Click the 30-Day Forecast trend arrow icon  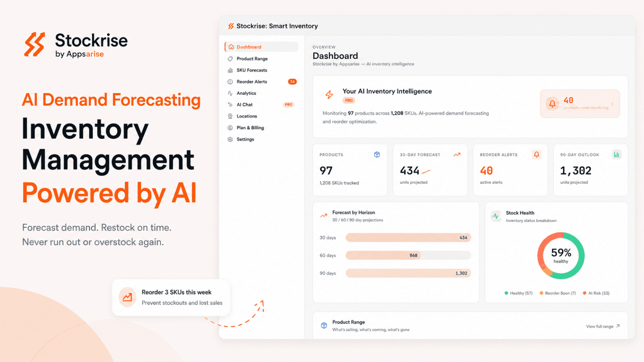457,154
